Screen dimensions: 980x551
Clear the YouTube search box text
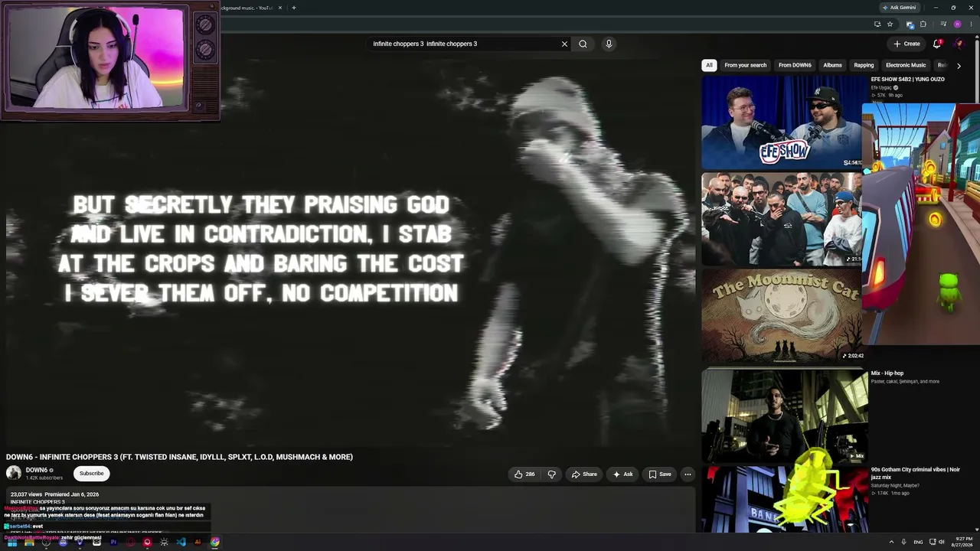pyautogui.click(x=565, y=44)
